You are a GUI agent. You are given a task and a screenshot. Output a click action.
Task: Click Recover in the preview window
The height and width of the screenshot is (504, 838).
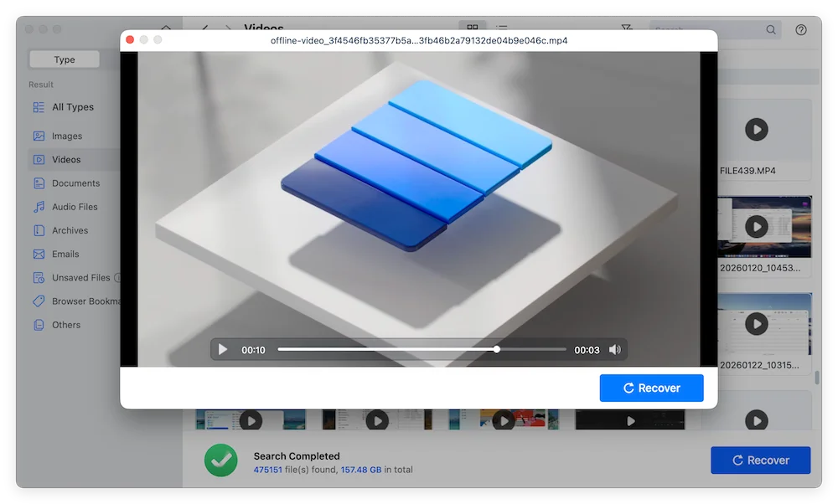[651, 388]
